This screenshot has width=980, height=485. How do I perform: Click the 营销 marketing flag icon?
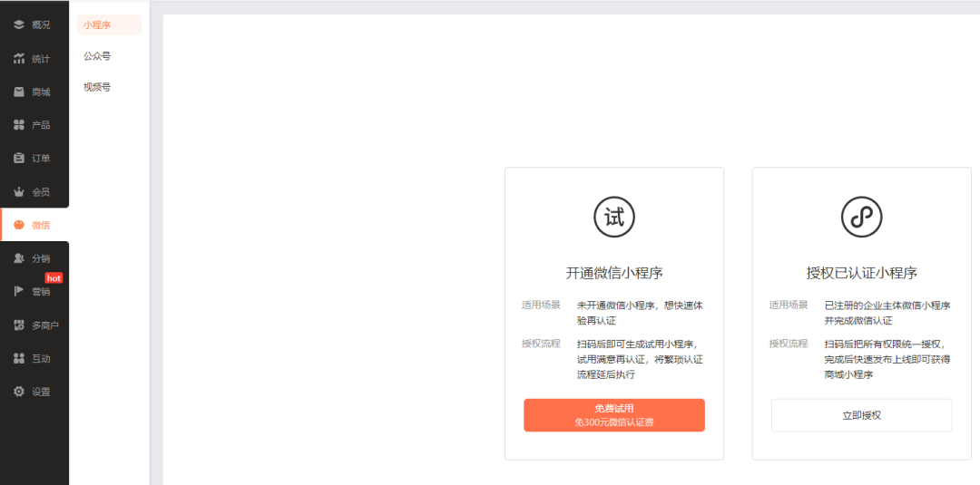click(x=19, y=292)
